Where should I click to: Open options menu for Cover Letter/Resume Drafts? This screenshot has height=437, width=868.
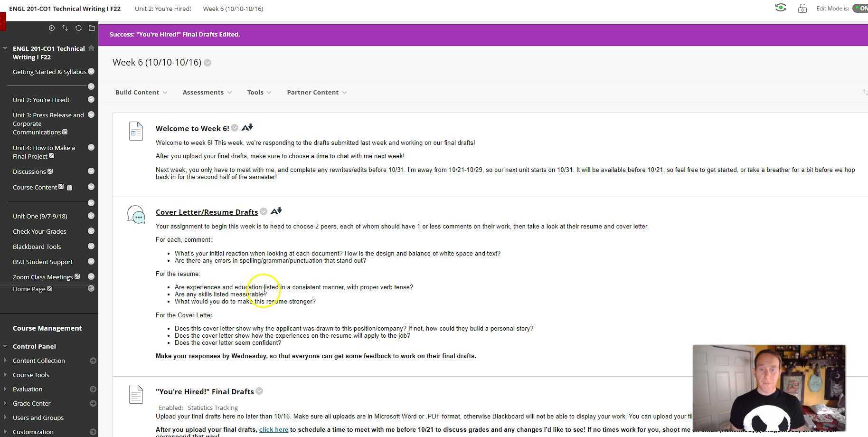[x=264, y=211]
